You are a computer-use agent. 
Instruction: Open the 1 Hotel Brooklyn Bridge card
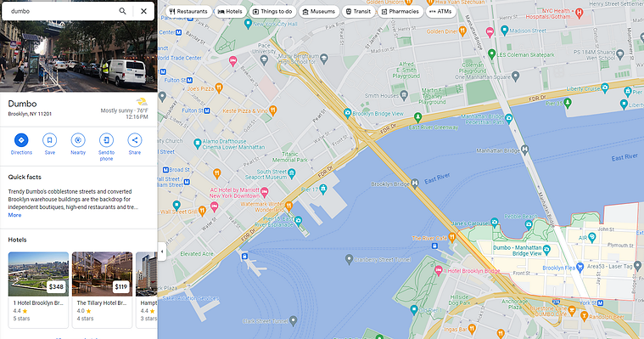click(38, 290)
